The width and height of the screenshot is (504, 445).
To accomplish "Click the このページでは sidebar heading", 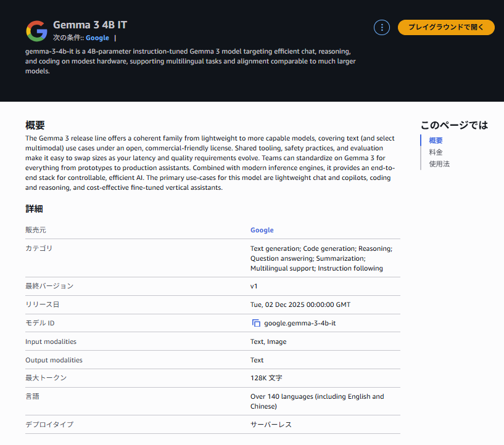I will (x=454, y=125).
